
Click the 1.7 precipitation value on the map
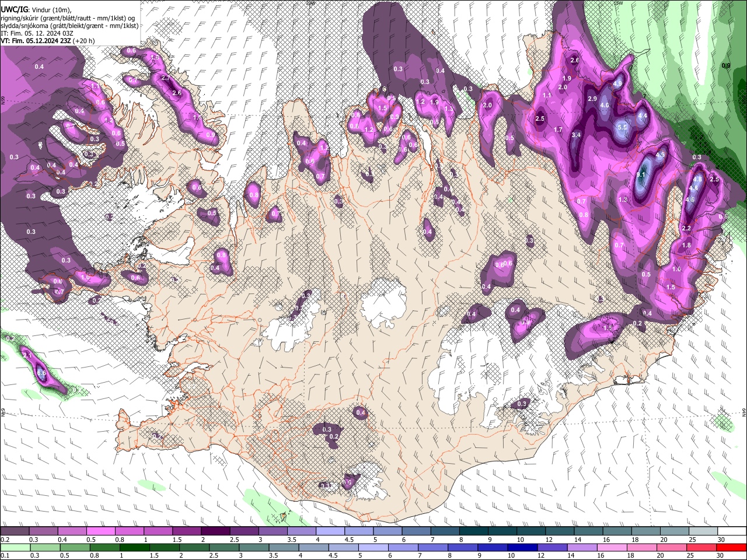(x=558, y=129)
